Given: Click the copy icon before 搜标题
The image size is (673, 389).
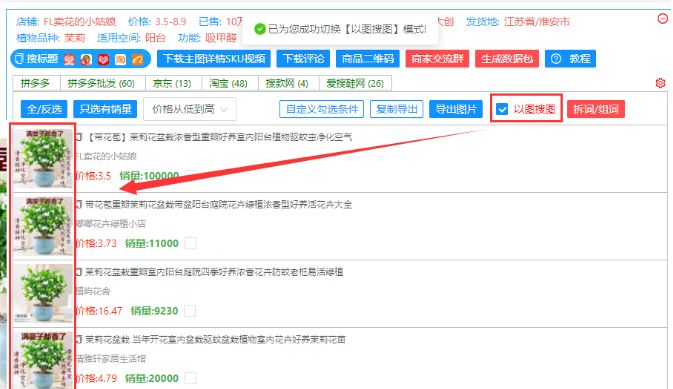Looking at the screenshot, I should coord(19,59).
